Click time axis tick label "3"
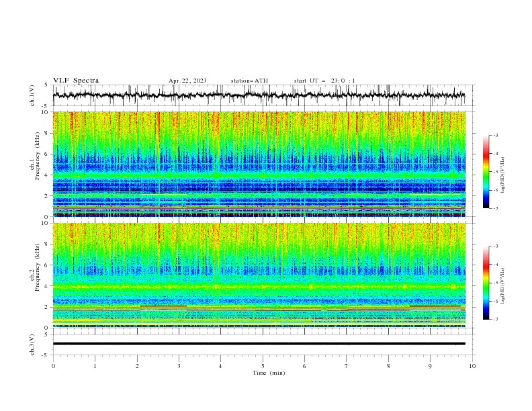Viewport: 532px width, 411px height. point(179,366)
